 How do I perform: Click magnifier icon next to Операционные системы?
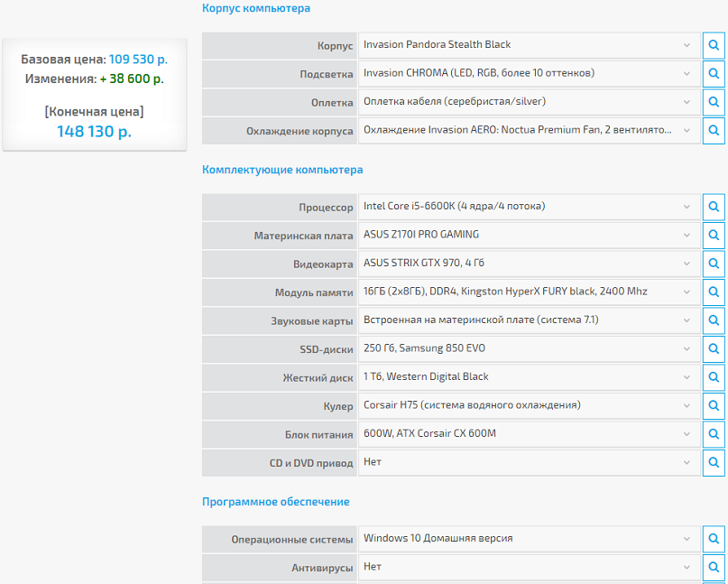(714, 539)
